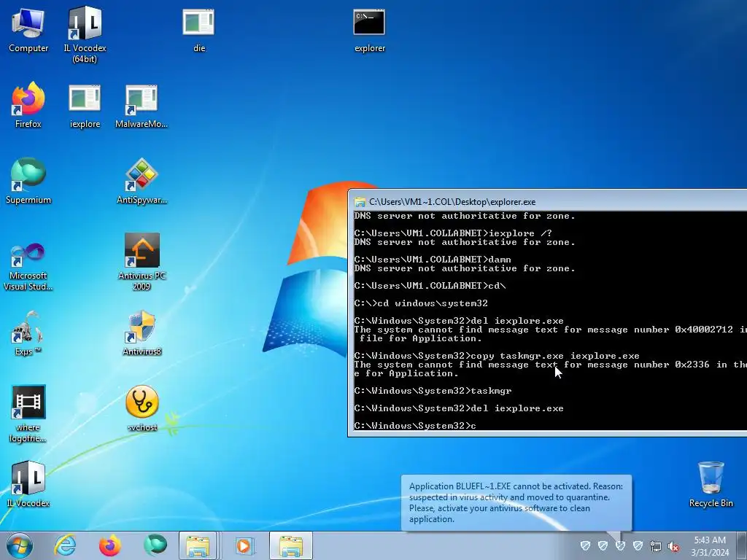Screen dimensions: 747x560
Task: Select the Microsoft Visual Studio desktop shortcut
Action: (28, 267)
